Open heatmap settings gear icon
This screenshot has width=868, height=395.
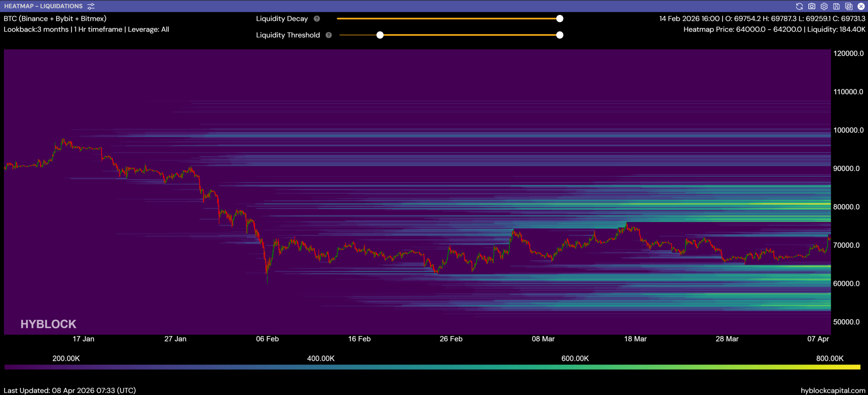pyautogui.click(x=824, y=6)
